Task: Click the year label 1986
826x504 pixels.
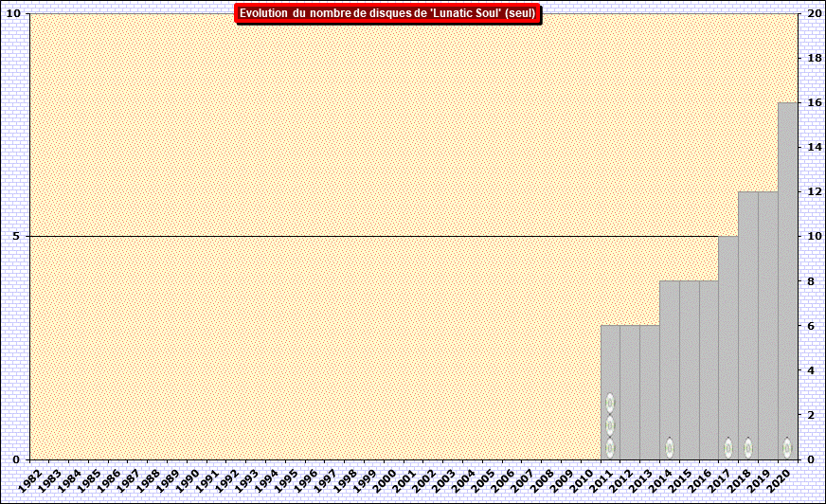Action: 108,480
